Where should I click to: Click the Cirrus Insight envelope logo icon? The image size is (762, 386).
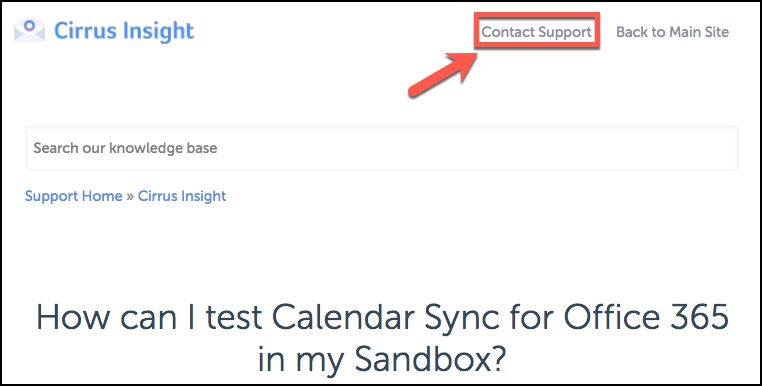pyautogui.click(x=30, y=30)
